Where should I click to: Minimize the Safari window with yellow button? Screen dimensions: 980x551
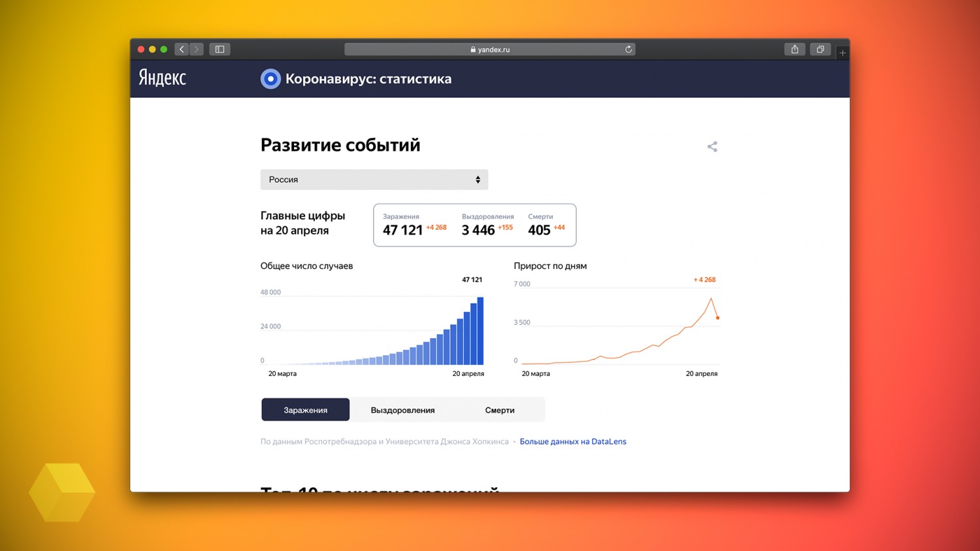click(152, 49)
